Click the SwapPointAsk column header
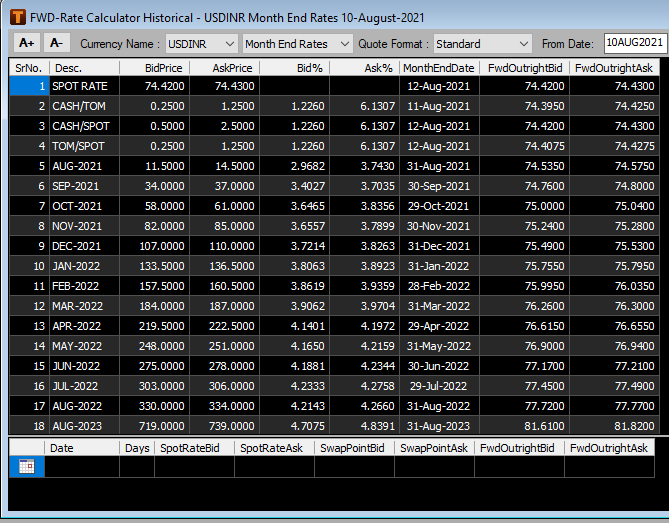 [434, 448]
